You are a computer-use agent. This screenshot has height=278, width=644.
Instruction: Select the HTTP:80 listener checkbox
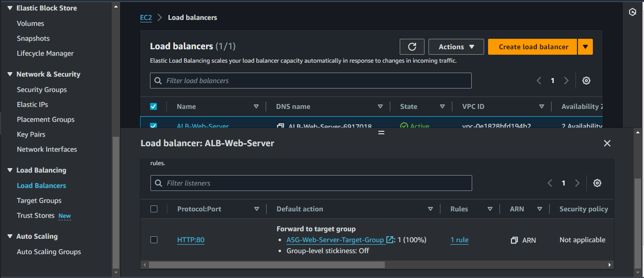(154, 240)
